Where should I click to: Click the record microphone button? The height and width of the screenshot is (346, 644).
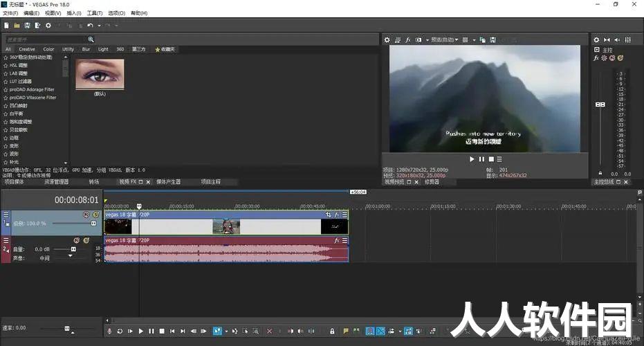109,331
